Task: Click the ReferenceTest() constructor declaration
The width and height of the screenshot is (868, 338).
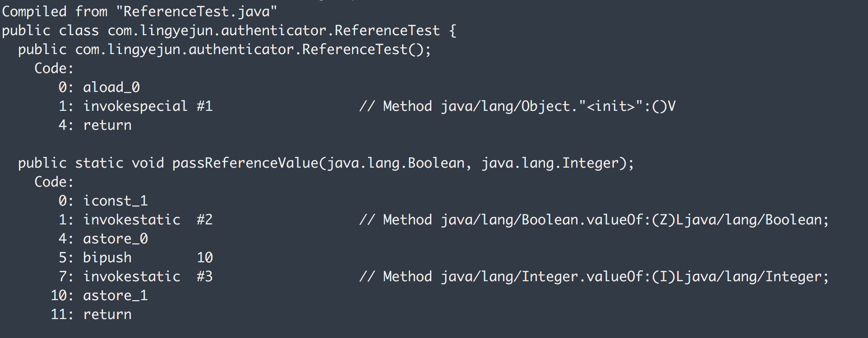Action: [253, 50]
